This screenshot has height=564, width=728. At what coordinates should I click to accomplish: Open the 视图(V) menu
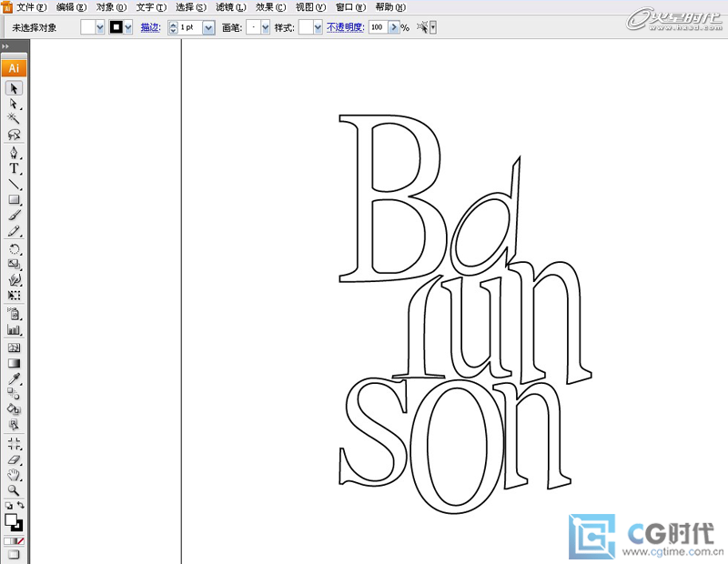(x=310, y=7)
